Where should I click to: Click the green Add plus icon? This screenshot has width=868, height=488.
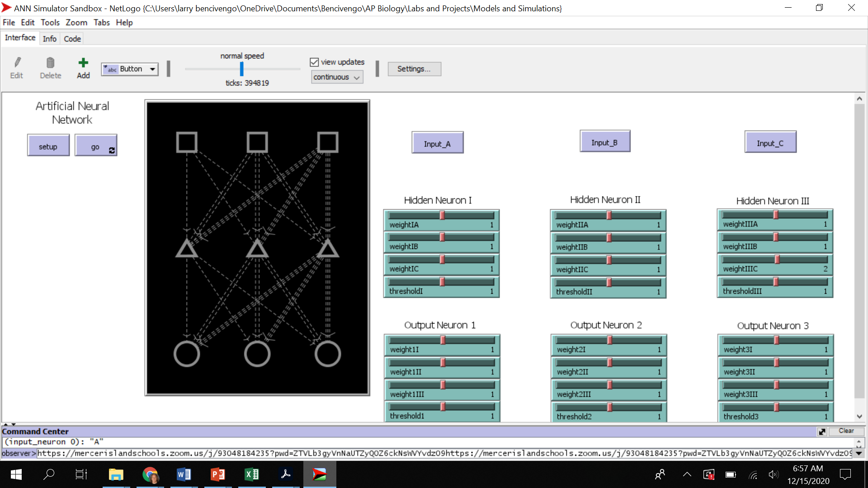click(83, 63)
